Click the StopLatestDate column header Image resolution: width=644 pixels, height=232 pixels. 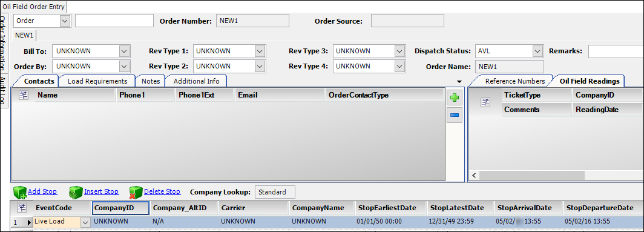(x=461, y=208)
